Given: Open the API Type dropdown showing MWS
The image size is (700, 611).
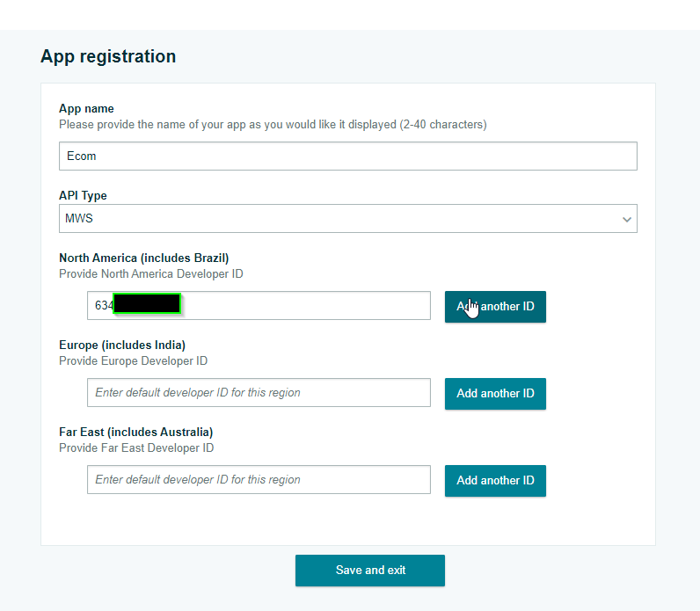Looking at the screenshot, I should 347,219.
